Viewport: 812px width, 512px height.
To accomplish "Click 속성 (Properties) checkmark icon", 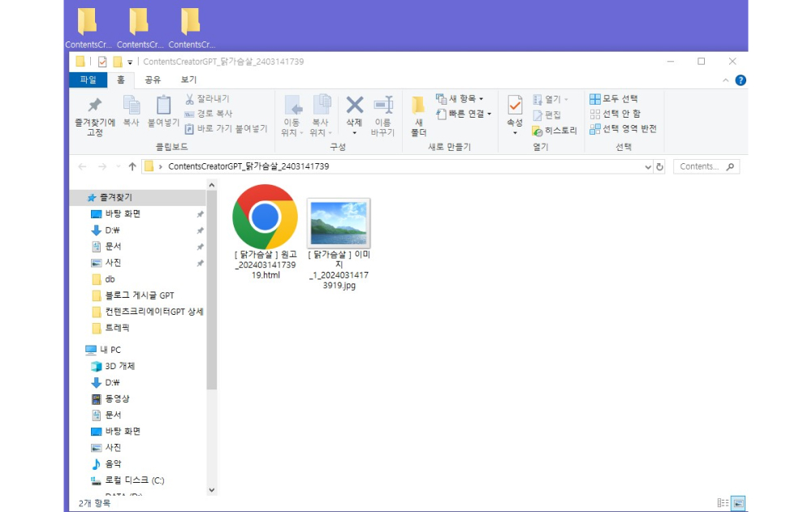I will click(515, 105).
